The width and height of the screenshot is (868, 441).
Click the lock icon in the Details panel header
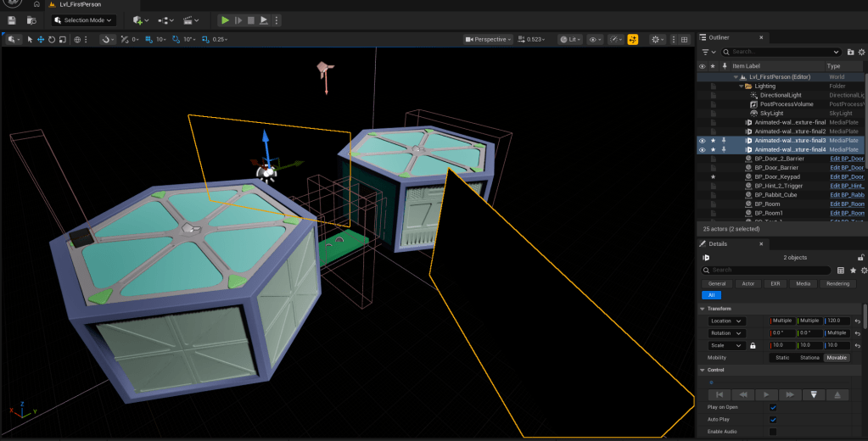click(x=861, y=257)
